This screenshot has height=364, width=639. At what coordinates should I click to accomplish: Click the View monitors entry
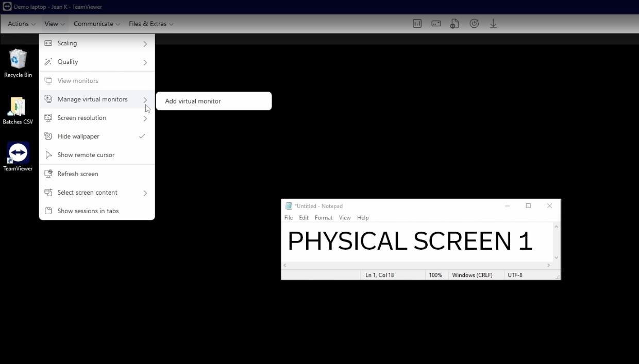tap(97, 81)
